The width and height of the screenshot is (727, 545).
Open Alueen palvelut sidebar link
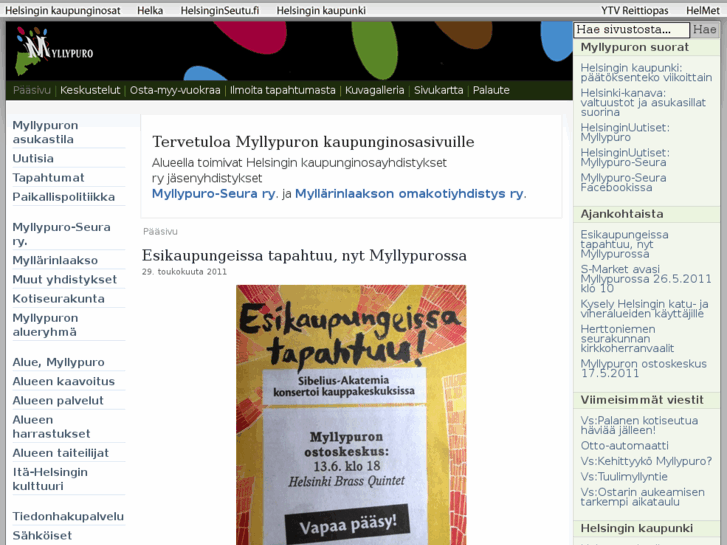pyautogui.click(x=58, y=400)
